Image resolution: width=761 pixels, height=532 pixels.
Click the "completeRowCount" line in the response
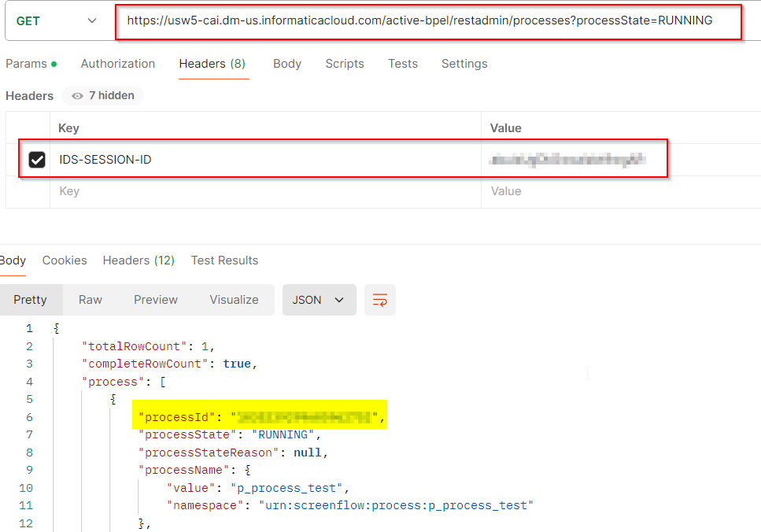point(169,364)
